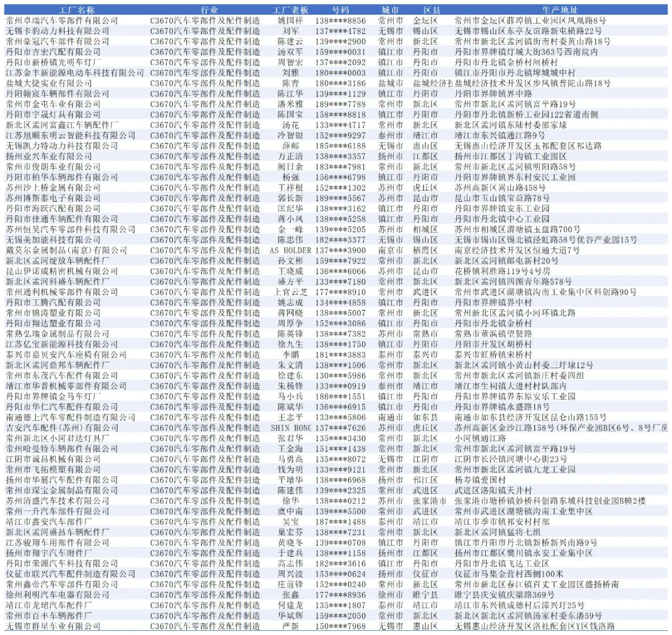
Task: Select district cell 金坛区
Action: tap(425, 21)
